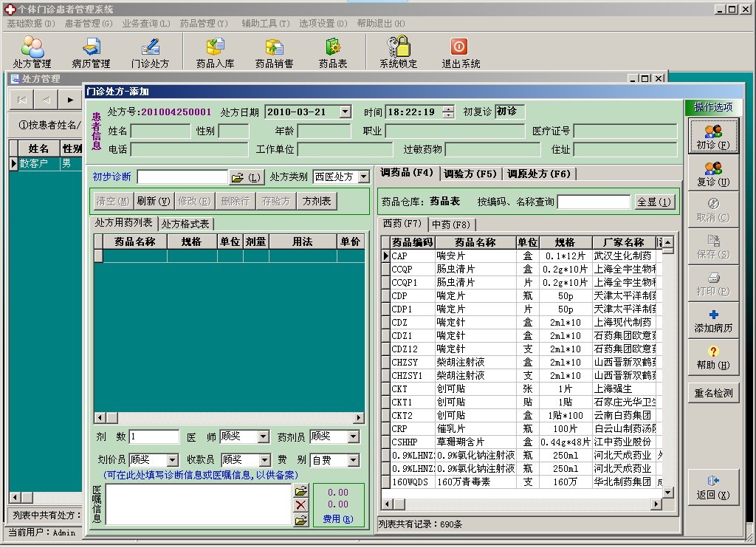Open the 药品表 toolbar icon
Image resolution: width=756 pixels, height=548 pixels.
[333, 52]
